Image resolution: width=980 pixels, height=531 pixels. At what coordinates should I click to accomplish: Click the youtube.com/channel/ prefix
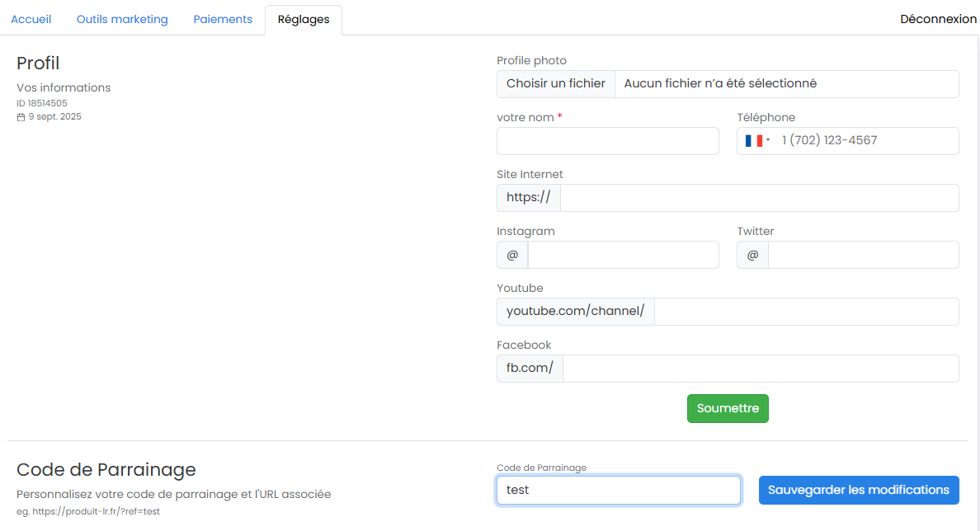575,312
